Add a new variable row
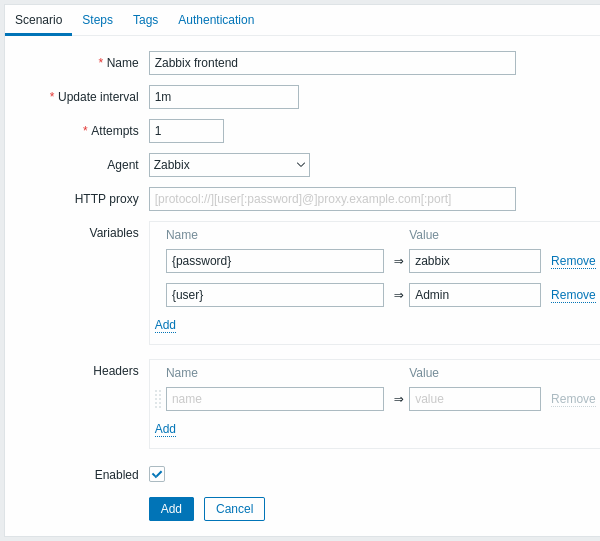This screenshot has height=541, width=600. coord(165,325)
